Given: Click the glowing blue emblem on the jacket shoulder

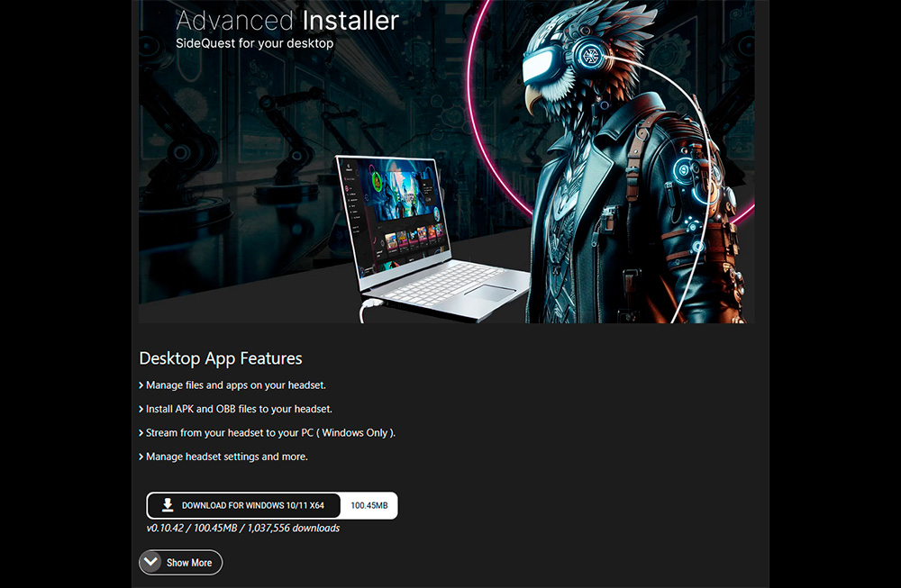Looking at the screenshot, I should pyautogui.click(x=686, y=171).
